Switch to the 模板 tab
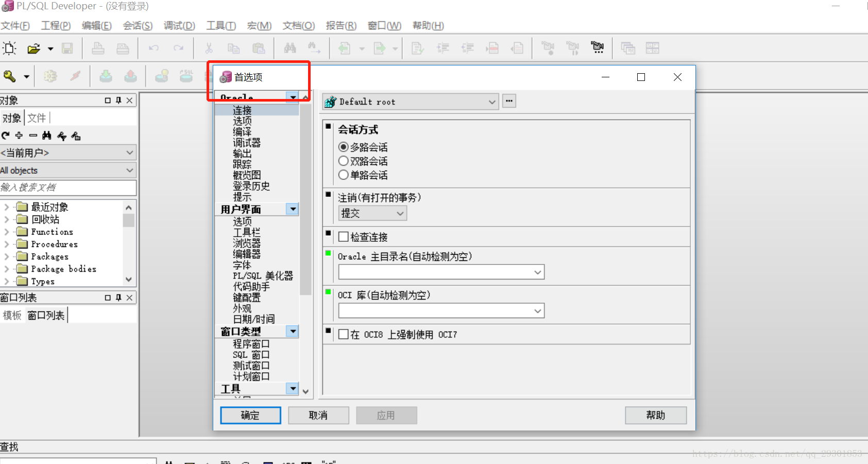 pyautogui.click(x=12, y=315)
